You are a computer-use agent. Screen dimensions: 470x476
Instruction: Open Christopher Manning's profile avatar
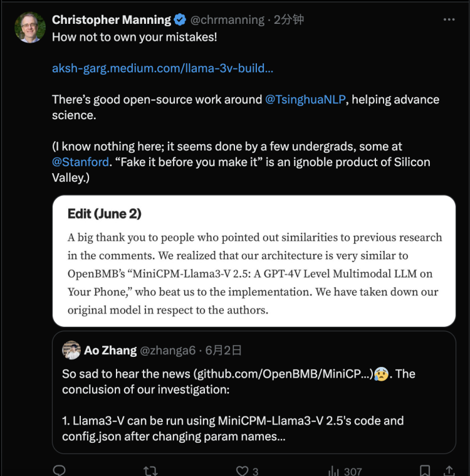30,28
